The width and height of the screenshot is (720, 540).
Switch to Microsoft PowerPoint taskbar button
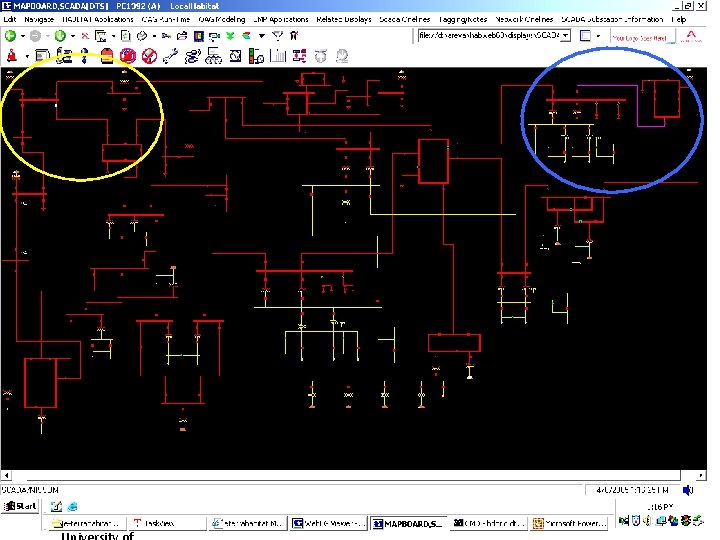[569, 523]
